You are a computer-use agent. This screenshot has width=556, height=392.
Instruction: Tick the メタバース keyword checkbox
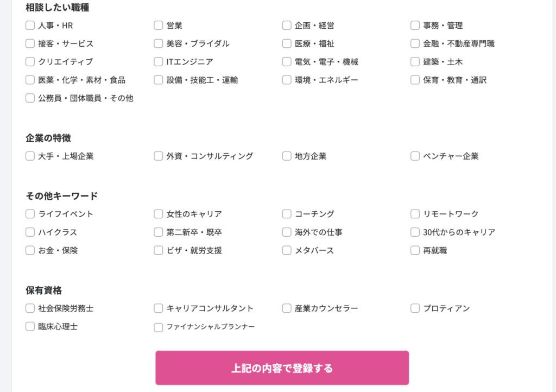tap(287, 251)
